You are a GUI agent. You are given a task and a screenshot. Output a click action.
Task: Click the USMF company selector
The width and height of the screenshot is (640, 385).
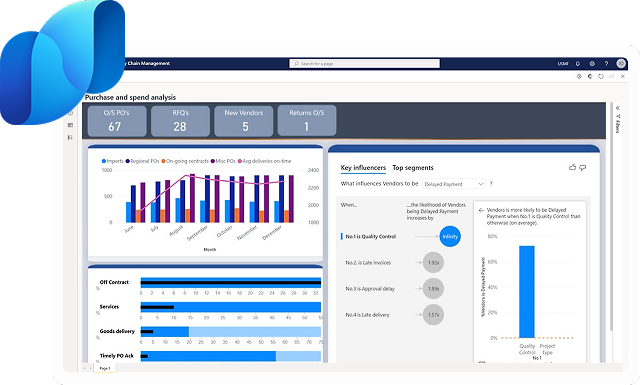[563, 64]
